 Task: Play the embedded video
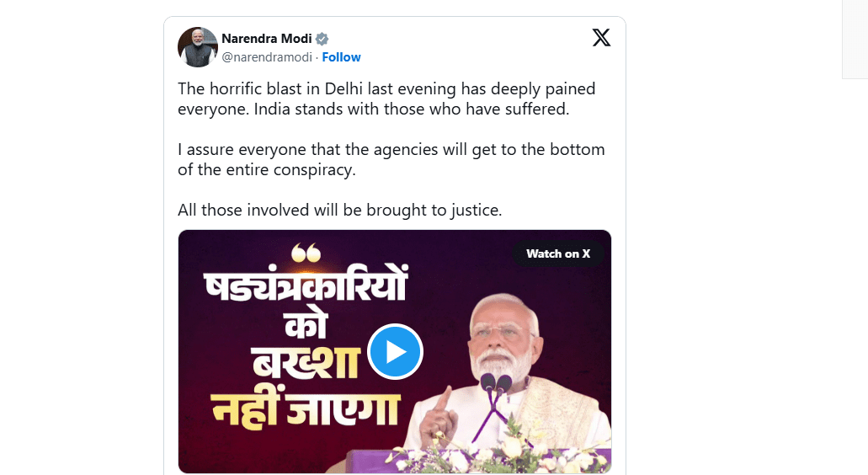[x=395, y=351]
